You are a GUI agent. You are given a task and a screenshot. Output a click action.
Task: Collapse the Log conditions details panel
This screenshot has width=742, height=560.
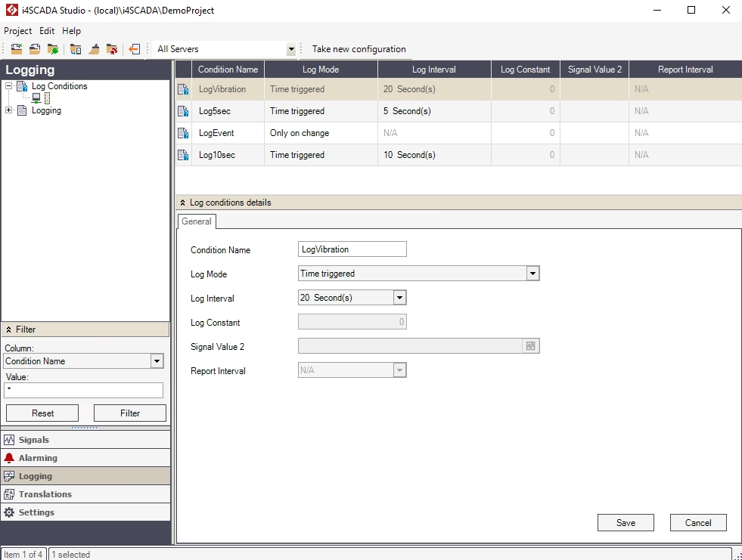pos(183,203)
